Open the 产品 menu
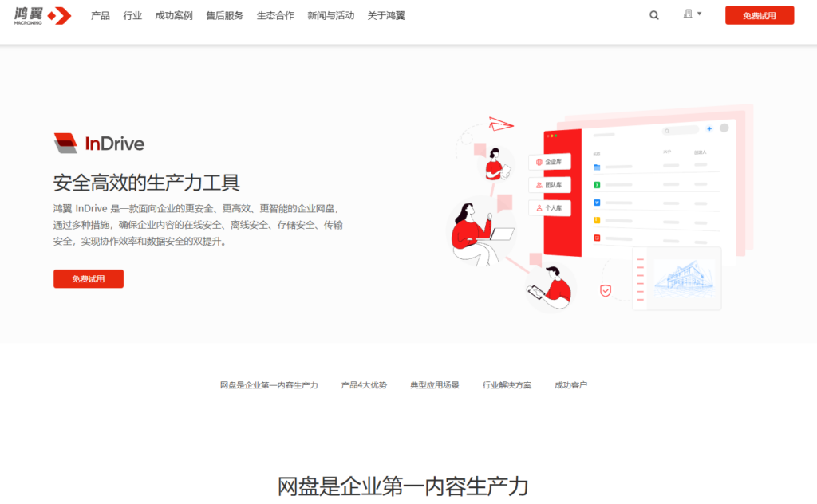This screenshot has width=817, height=504. 100,16
